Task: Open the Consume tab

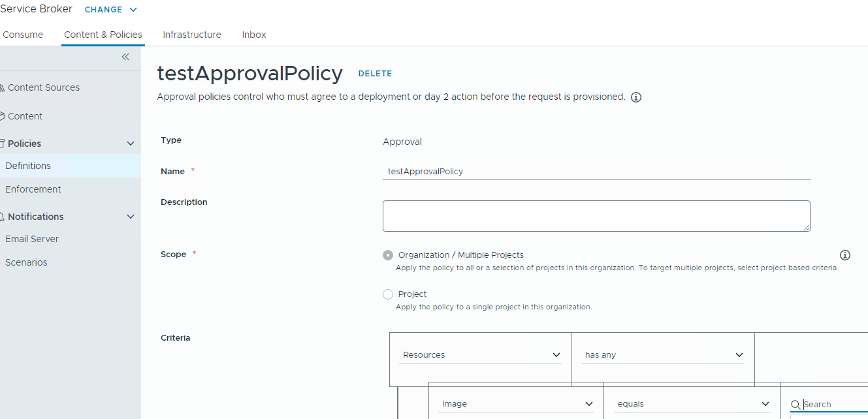Action: pos(23,35)
